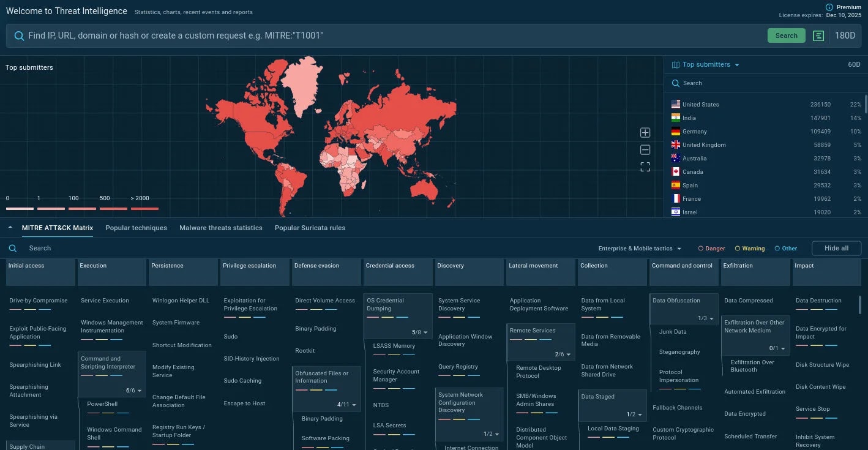The image size is (868, 450).
Task: Open Enterprise & Mobile tactics dropdown
Action: click(x=640, y=249)
